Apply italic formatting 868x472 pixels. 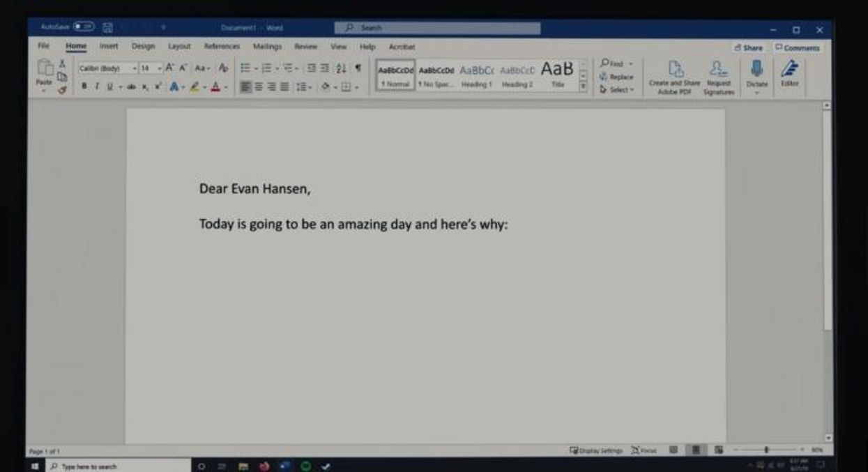(x=96, y=84)
